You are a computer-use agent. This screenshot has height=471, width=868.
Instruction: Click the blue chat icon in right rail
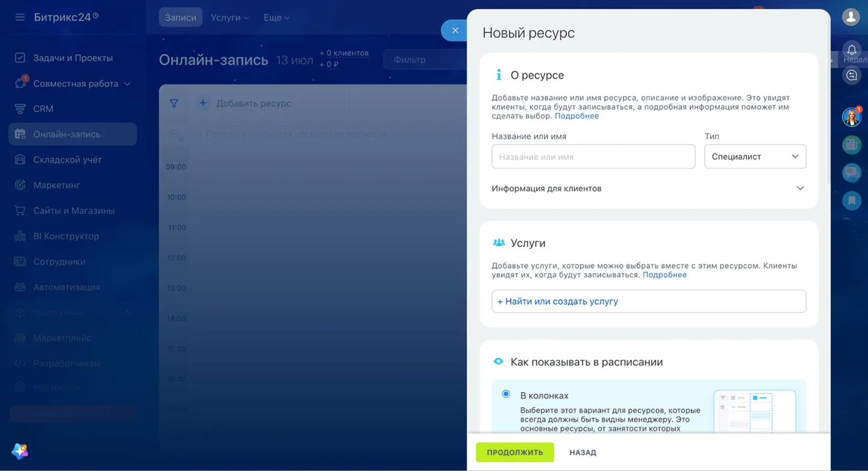852,173
